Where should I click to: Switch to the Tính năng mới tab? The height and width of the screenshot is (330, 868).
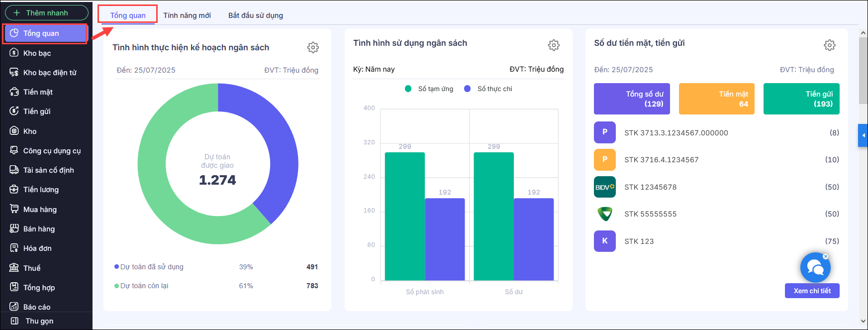(187, 15)
